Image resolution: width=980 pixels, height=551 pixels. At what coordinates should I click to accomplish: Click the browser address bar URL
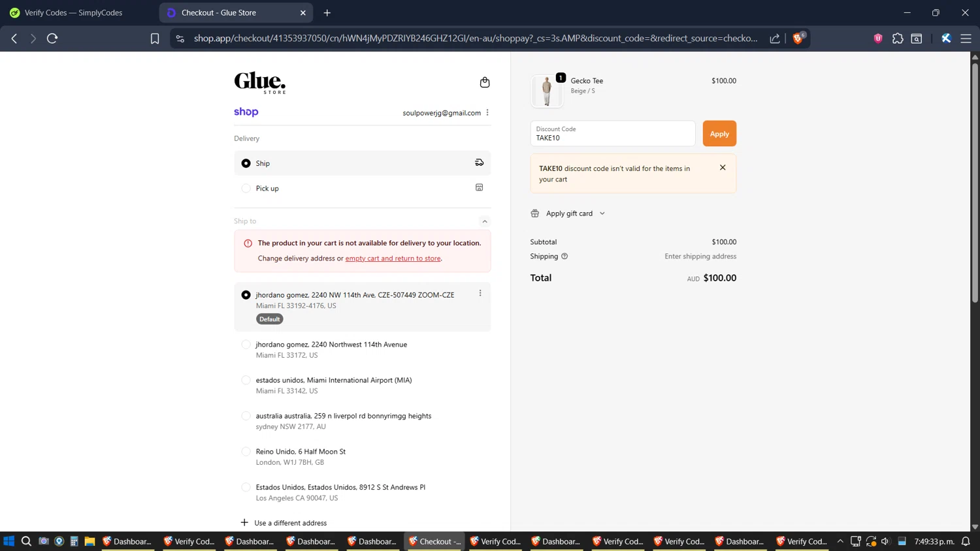(476, 39)
